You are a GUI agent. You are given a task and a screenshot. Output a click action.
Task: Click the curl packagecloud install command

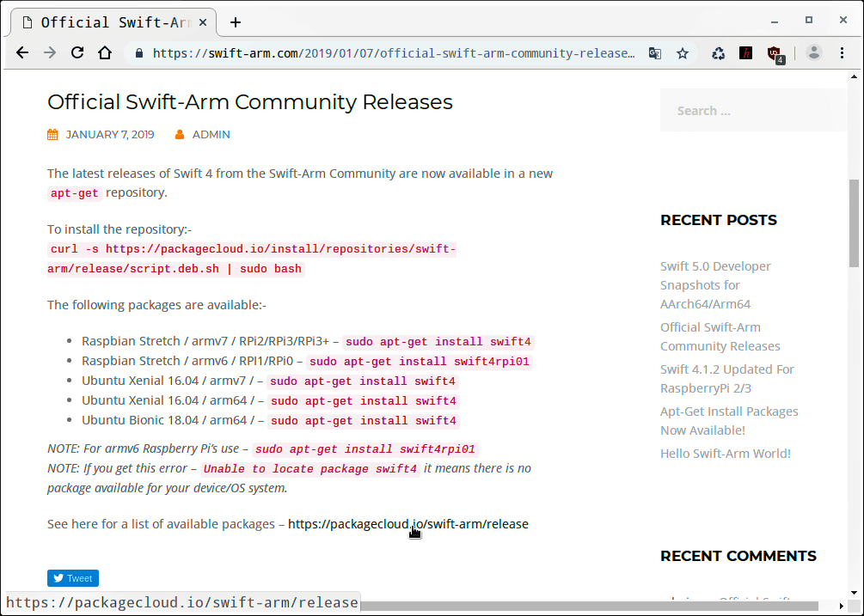252,259
